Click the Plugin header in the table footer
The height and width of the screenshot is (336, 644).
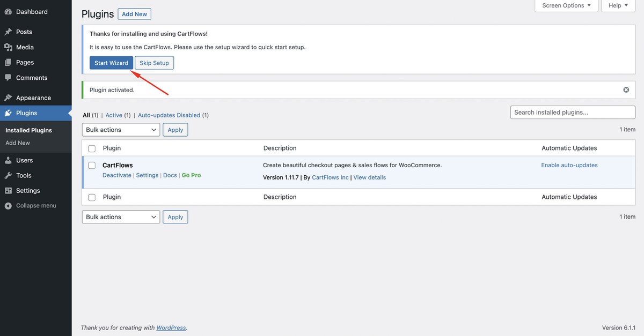coord(112,197)
